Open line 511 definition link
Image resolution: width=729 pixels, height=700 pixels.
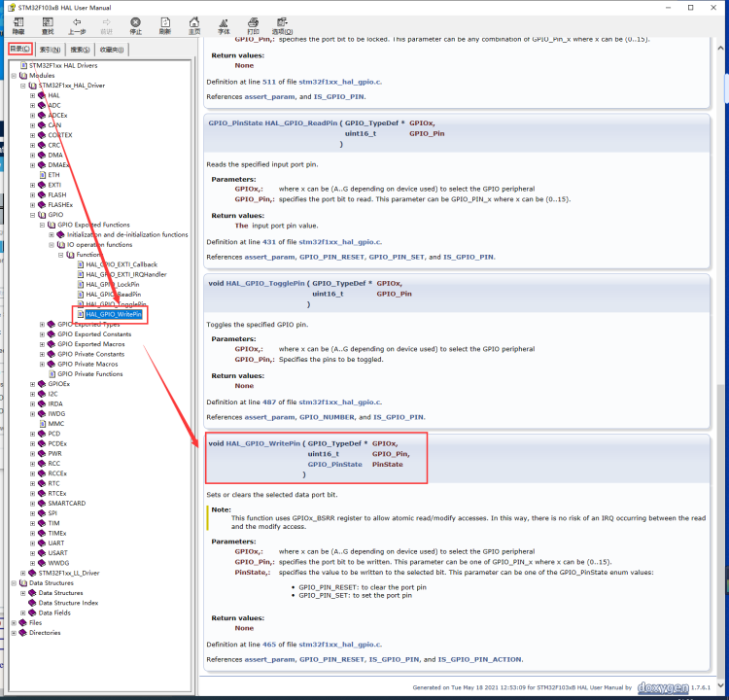pyautogui.click(x=268, y=82)
